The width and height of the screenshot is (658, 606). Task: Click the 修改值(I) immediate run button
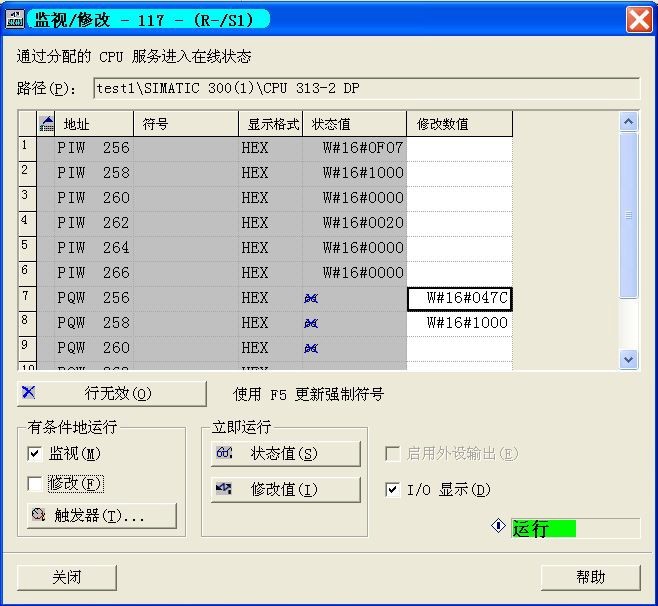click(x=285, y=490)
